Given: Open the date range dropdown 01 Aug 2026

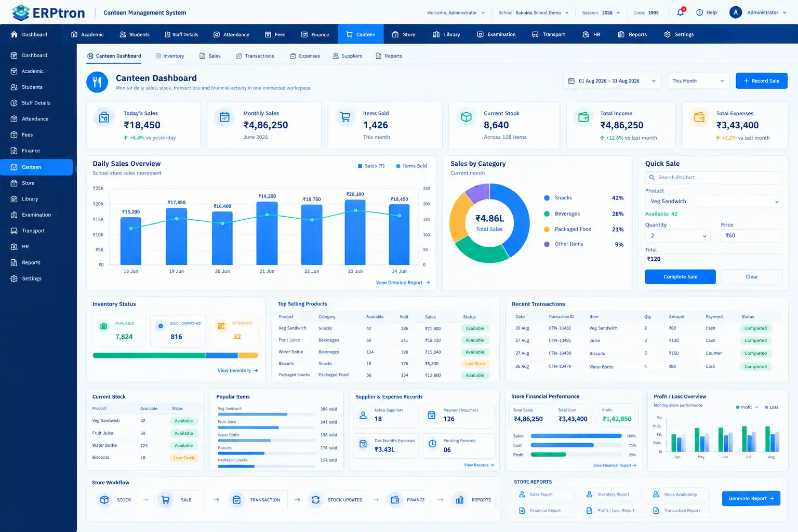Looking at the screenshot, I should point(613,81).
